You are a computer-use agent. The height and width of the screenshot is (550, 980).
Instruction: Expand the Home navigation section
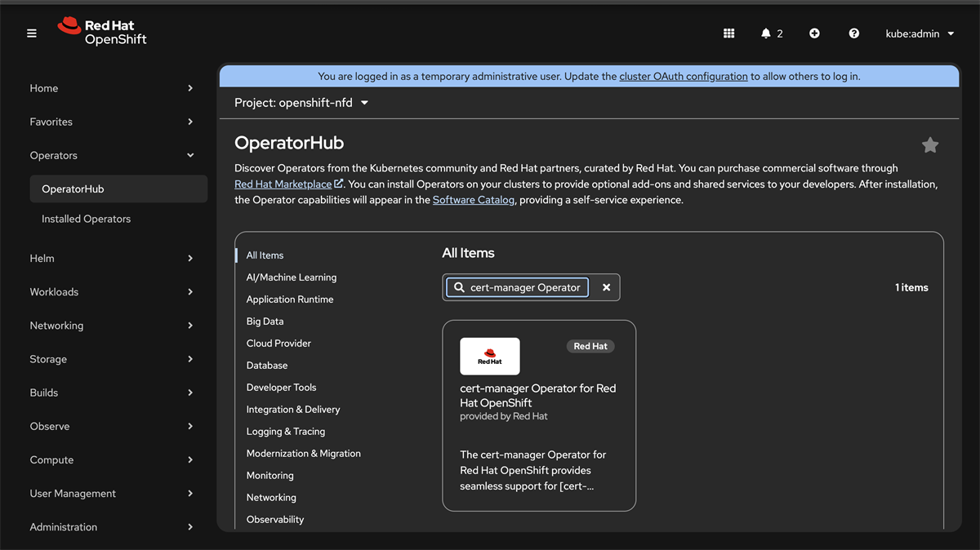pyautogui.click(x=111, y=88)
